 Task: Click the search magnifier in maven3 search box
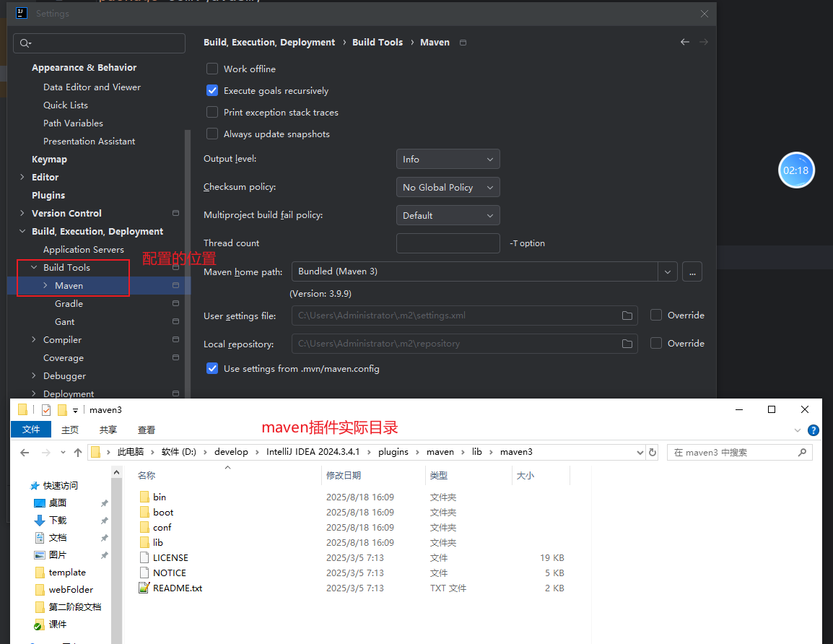(802, 452)
